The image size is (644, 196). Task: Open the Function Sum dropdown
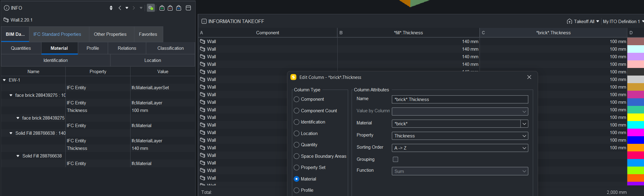[460, 171]
